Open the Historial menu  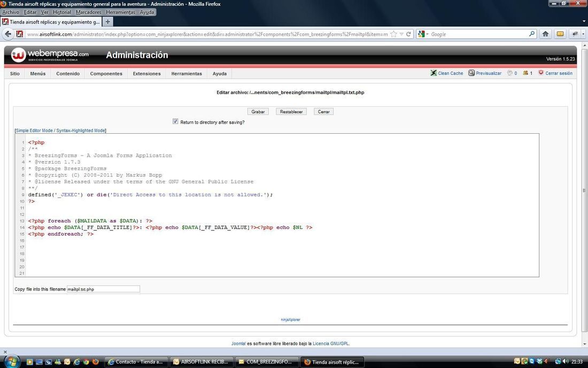pos(62,12)
